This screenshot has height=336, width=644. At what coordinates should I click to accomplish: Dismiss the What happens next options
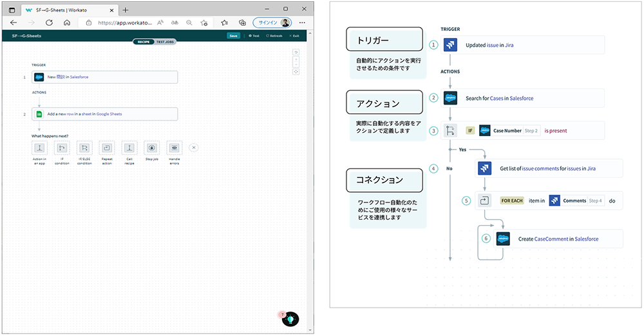[x=194, y=147]
